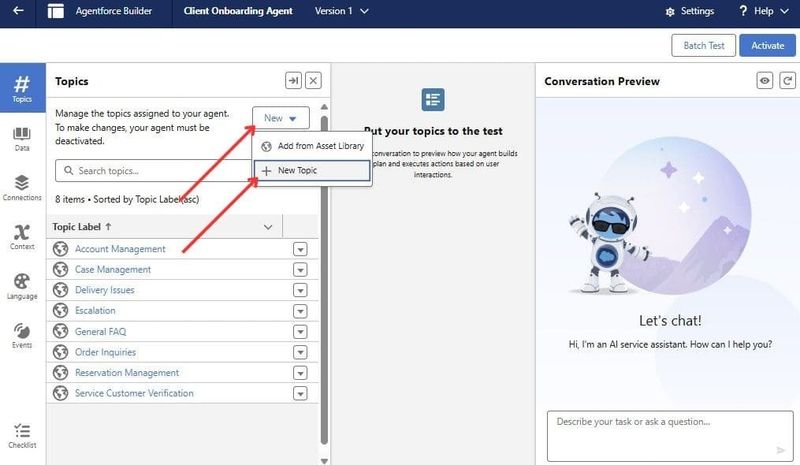
Task: Open the Connections sidebar panel
Action: (22, 188)
